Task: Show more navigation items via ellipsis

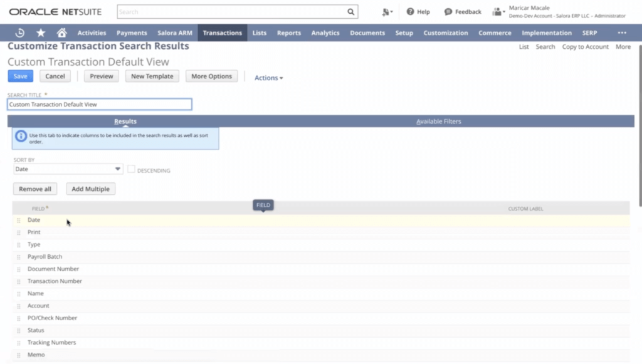Action: pyautogui.click(x=621, y=33)
